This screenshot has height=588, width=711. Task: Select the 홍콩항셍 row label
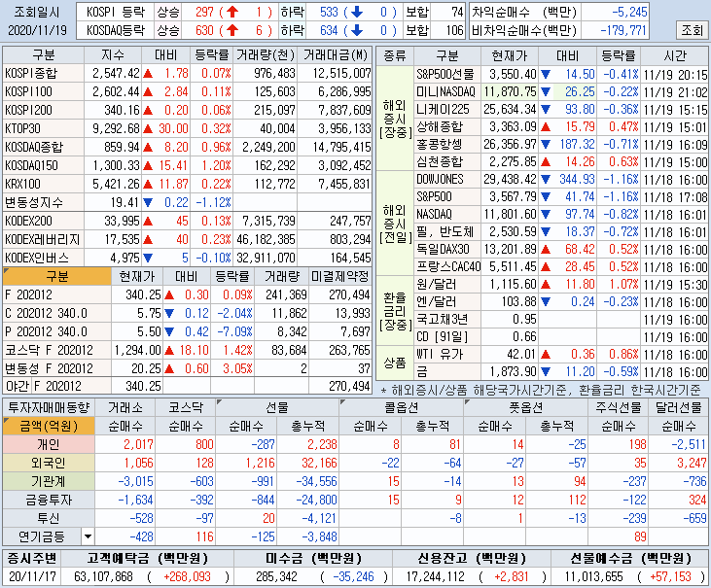click(x=447, y=145)
